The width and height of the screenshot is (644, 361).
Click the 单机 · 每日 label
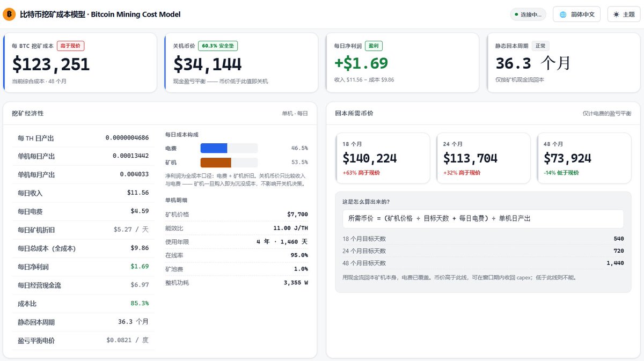[x=295, y=114]
